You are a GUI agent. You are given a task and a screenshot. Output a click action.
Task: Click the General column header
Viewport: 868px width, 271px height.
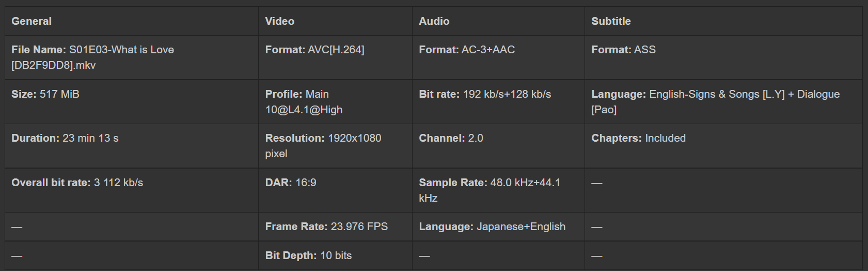[31, 21]
